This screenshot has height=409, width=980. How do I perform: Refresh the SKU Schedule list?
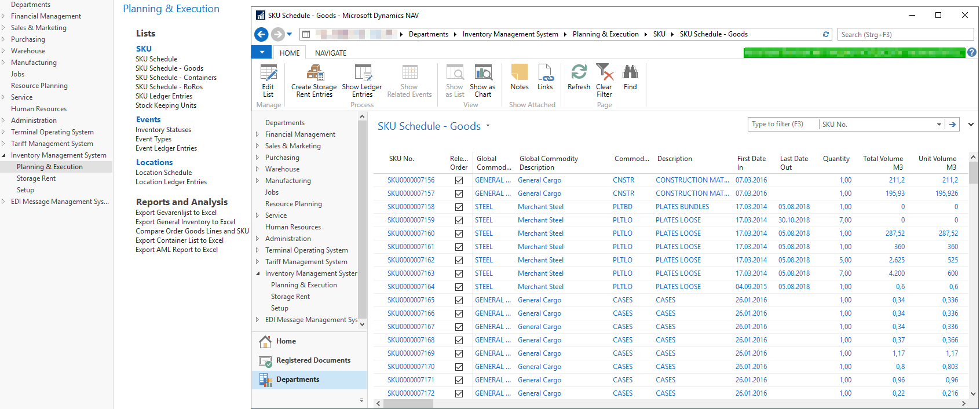pyautogui.click(x=579, y=78)
